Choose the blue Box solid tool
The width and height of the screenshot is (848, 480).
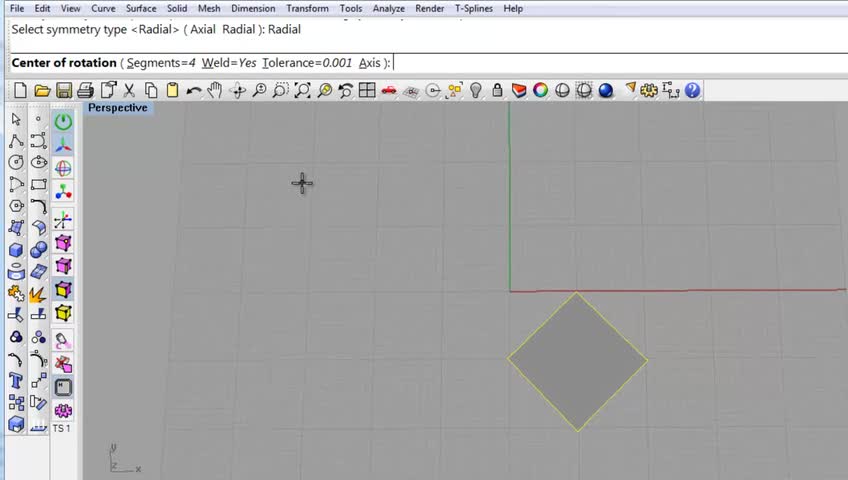coord(16,250)
